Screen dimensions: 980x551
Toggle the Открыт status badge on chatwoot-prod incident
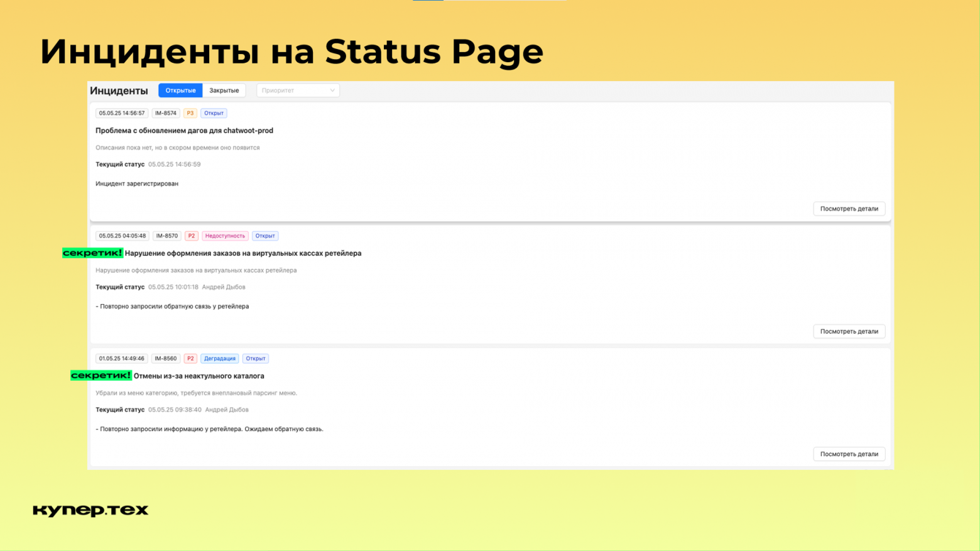coord(214,113)
